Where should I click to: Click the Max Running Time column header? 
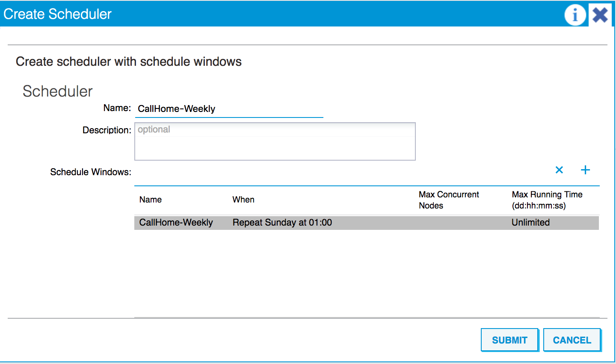click(x=547, y=200)
